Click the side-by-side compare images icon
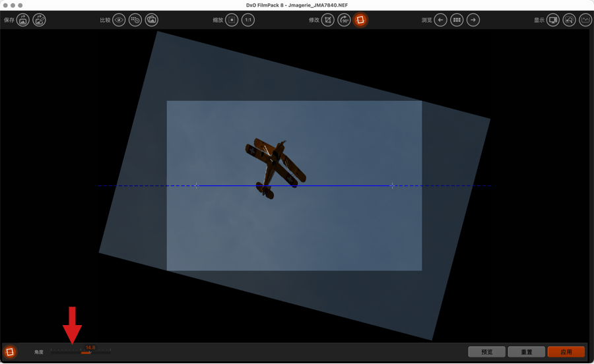The height and width of the screenshot is (364, 594). (x=152, y=20)
